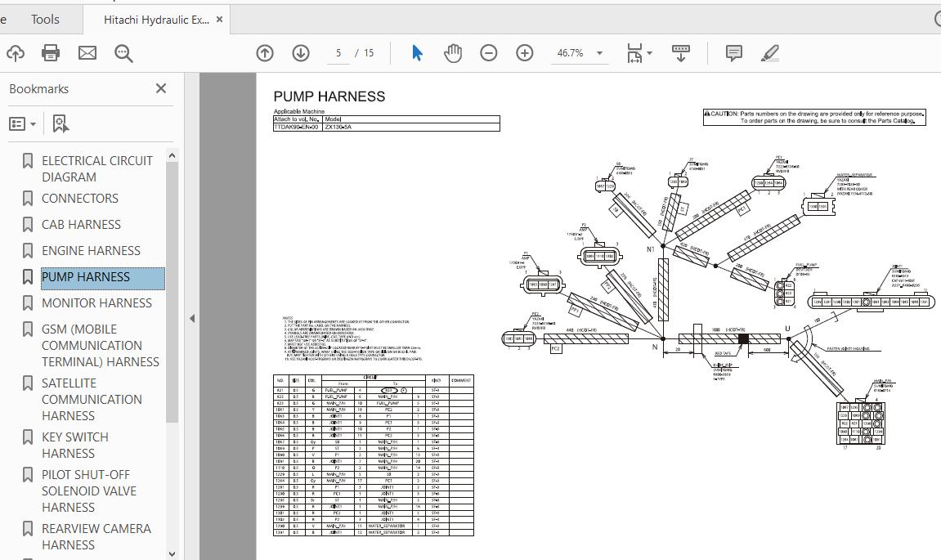941x560 pixels.
Task: Click the Search magnifier icon
Action: point(123,52)
